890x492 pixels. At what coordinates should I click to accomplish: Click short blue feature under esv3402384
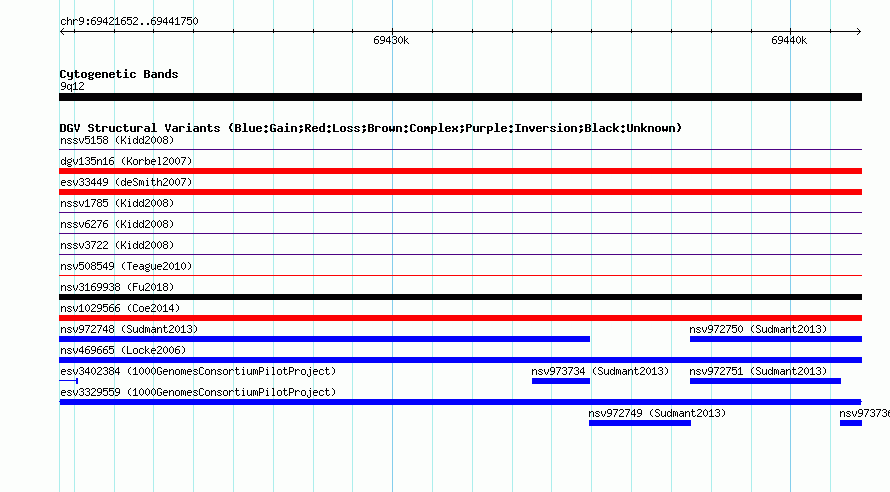pyautogui.click(x=69, y=381)
